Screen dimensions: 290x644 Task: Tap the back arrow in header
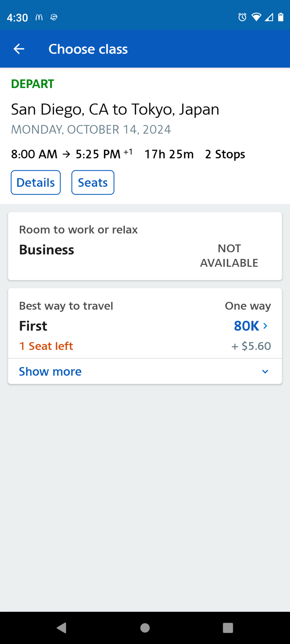pyautogui.click(x=19, y=49)
